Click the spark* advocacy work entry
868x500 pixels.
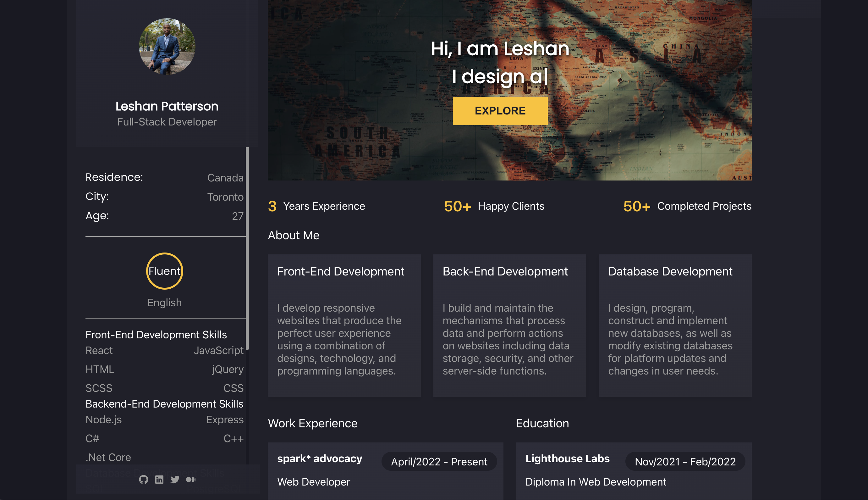click(x=319, y=458)
